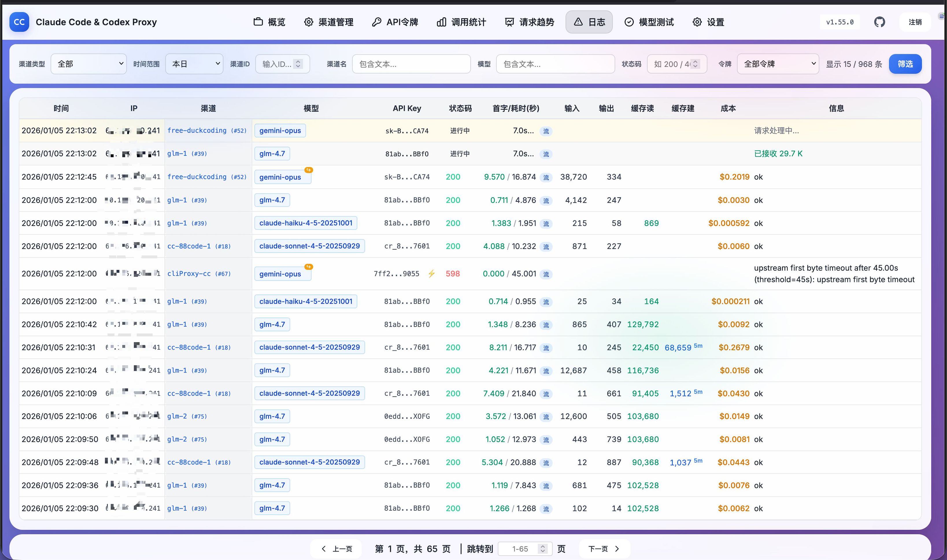Click glm-4.7 model tag at 22:13:02
This screenshot has height=560, width=947.
point(272,154)
